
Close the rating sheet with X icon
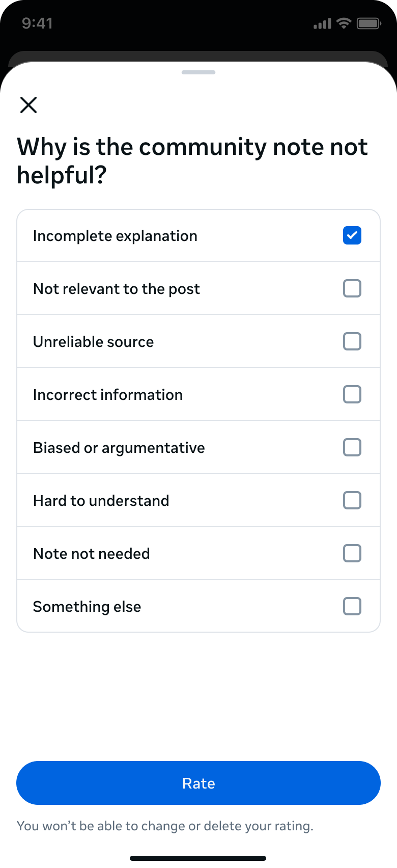tap(29, 105)
